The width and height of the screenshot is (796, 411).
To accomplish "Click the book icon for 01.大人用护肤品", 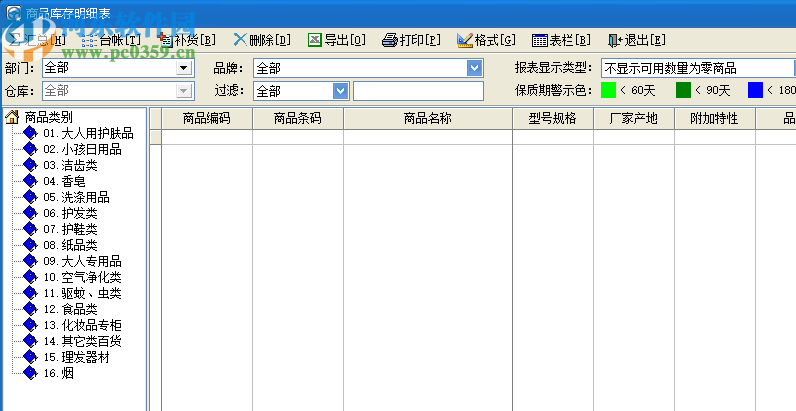I will tap(30, 133).
